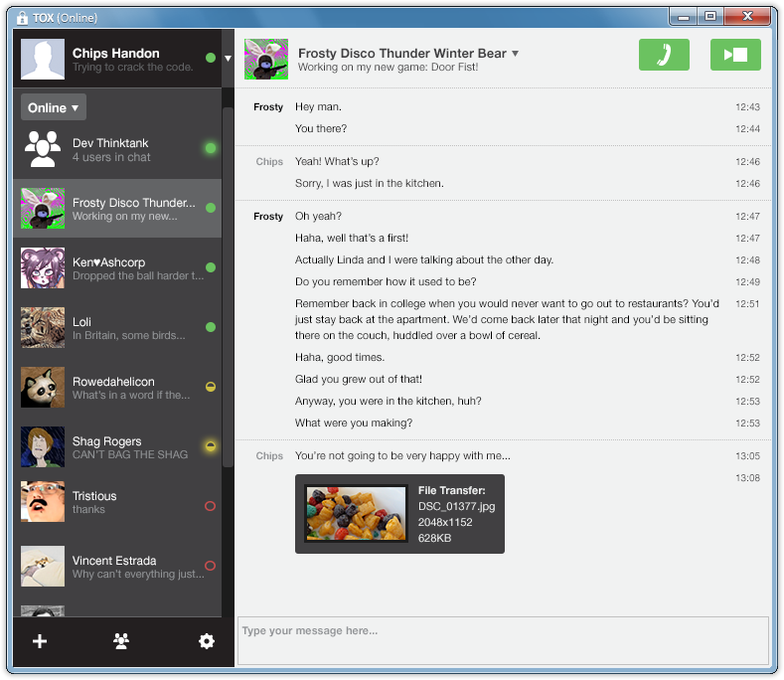Click the lock icon in the title bar
Viewport: 784px width, 680px height.
[x=22, y=18]
